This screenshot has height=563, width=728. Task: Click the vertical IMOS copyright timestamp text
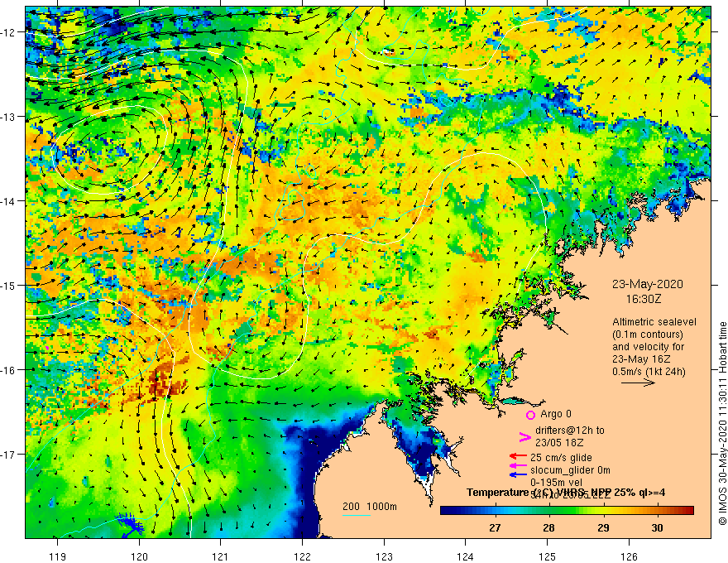[x=722, y=424]
